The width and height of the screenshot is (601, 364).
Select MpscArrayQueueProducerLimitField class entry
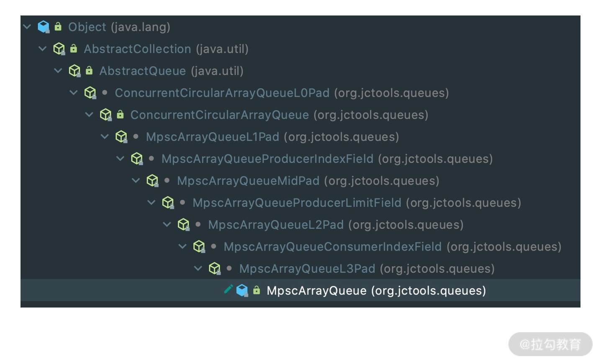pos(296,203)
